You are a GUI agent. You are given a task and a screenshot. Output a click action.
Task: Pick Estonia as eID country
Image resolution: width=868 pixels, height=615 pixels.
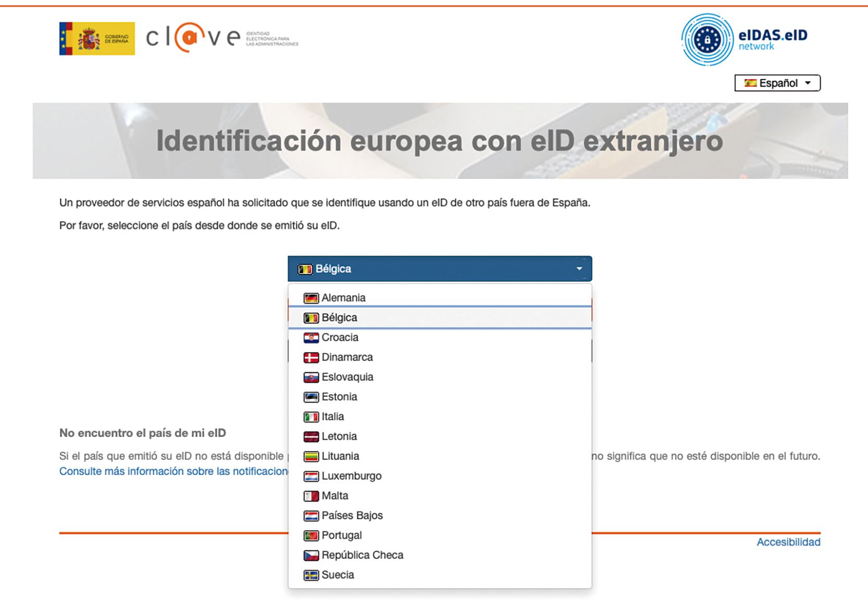[440, 397]
